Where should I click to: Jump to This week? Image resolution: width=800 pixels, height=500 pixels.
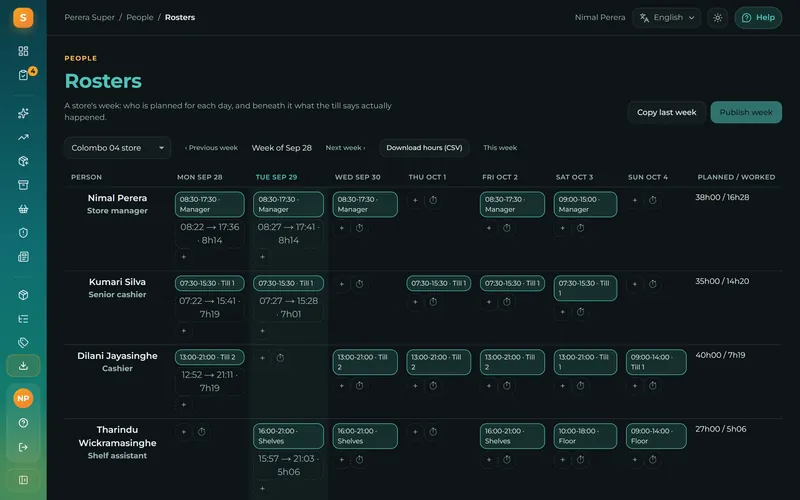pos(500,148)
